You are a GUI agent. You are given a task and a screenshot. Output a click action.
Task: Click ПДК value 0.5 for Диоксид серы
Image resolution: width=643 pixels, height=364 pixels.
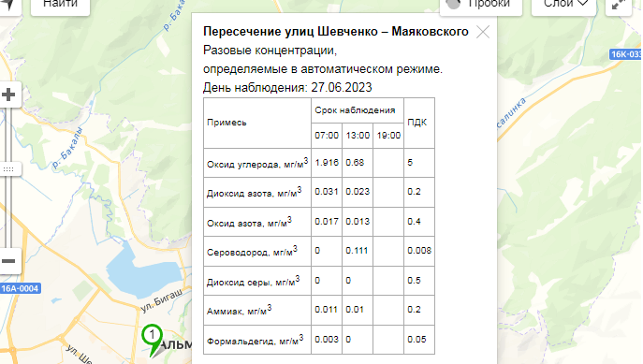[x=414, y=281]
